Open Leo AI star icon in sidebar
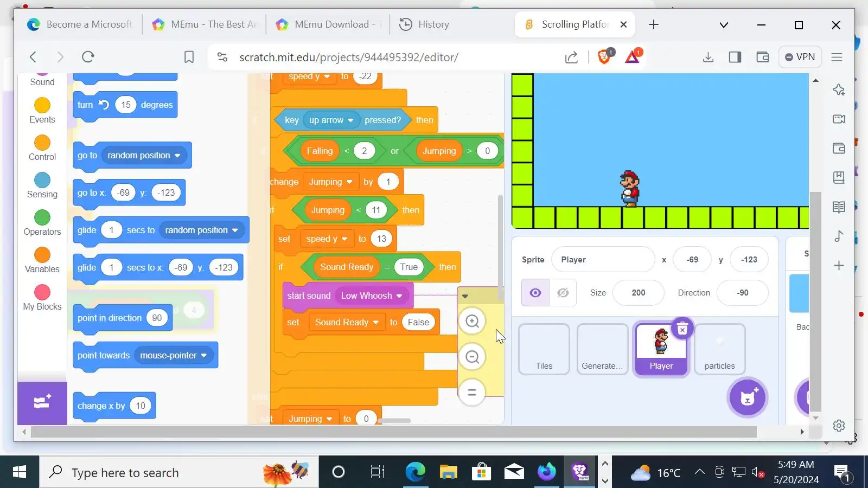 click(839, 89)
